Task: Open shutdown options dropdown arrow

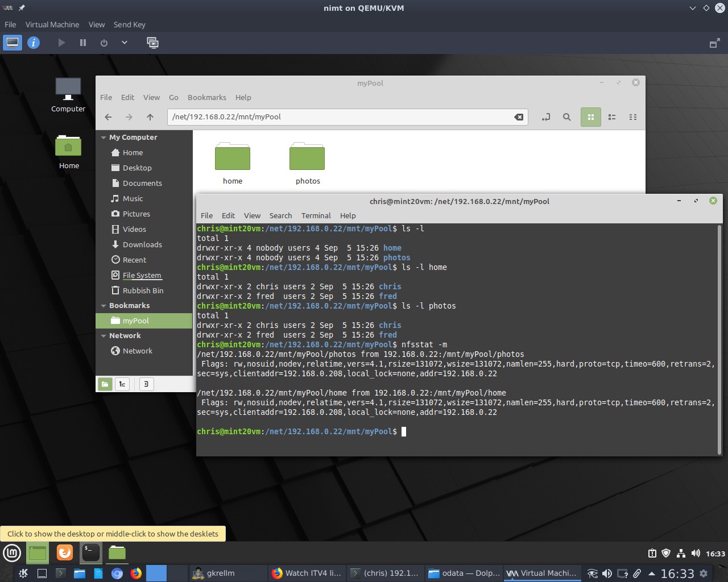Action: (124, 43)
